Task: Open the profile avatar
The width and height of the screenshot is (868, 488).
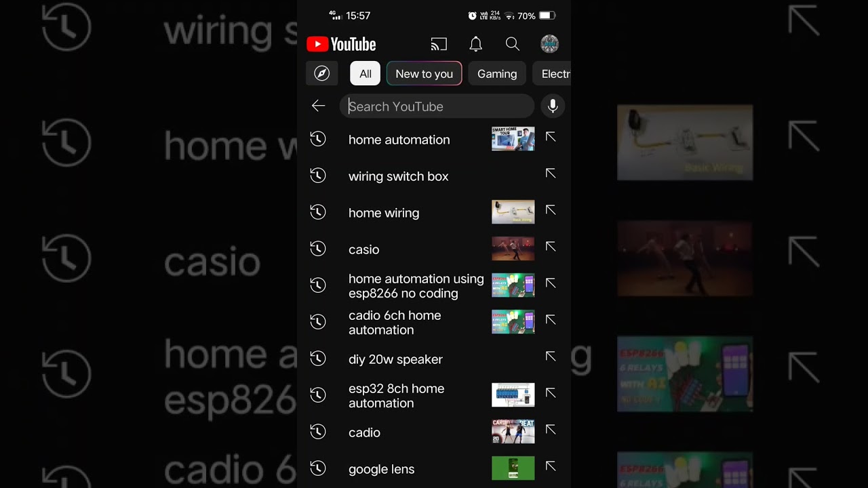Action: (x=549, y=45)
